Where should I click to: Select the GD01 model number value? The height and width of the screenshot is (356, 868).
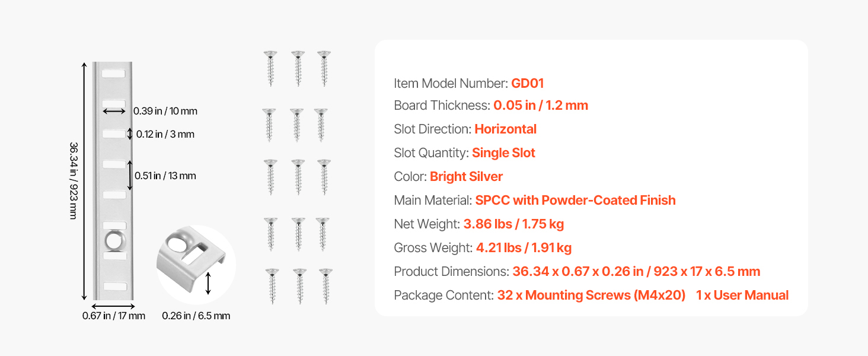coord(527,83)
